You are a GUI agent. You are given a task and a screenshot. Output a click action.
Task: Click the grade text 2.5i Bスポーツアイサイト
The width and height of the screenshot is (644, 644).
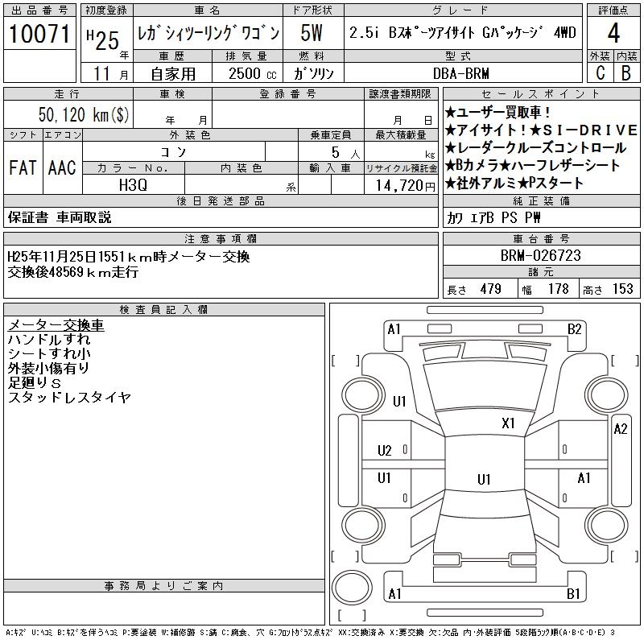point(411,32)
